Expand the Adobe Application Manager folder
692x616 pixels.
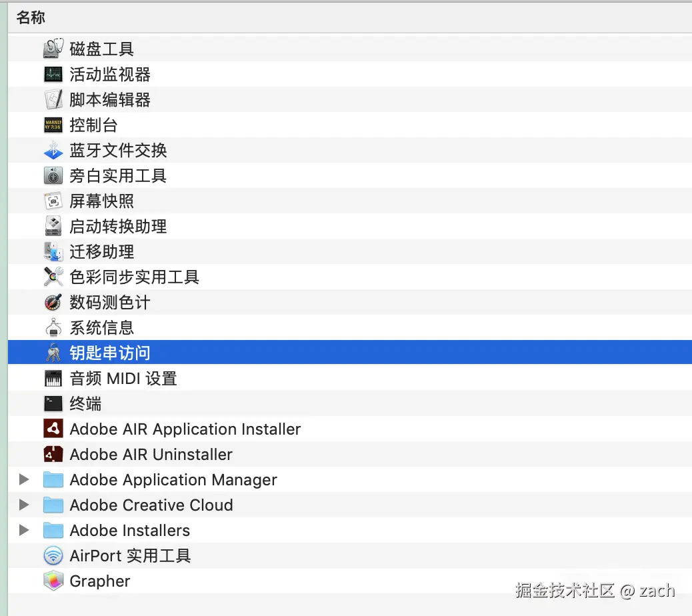(25, 480)
